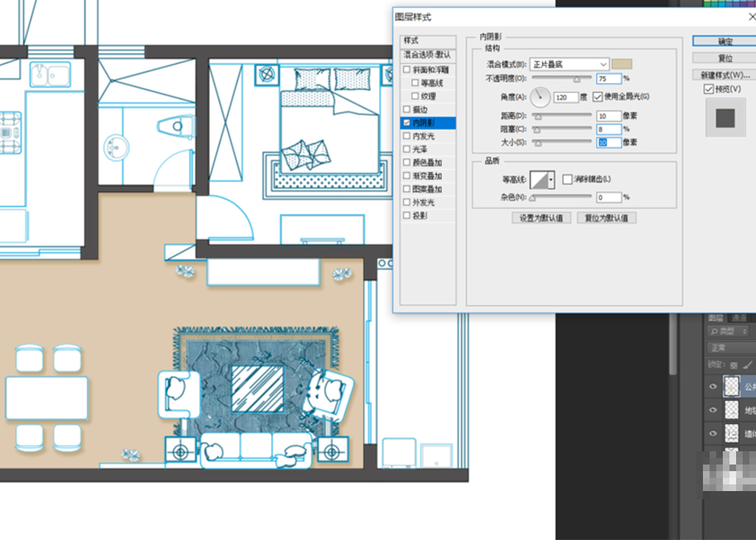Click the 复位 button
Image resolution: width=756 pixels, height=540 pixels.
coord(724,58)
